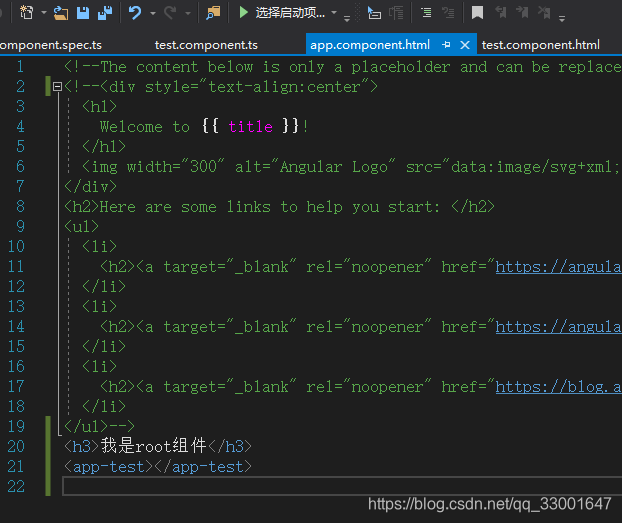Click the text-align:center style on line 2
This screenshot has width=622, height=523.
click(284, 87)
